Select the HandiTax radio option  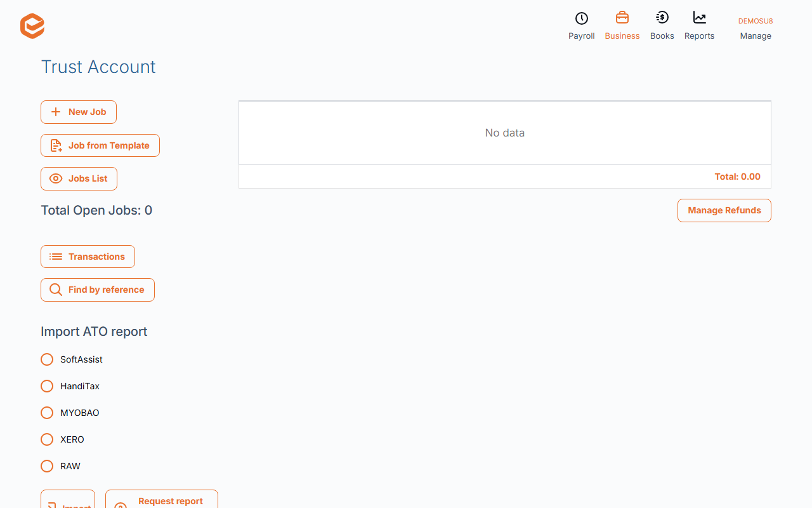47,386
